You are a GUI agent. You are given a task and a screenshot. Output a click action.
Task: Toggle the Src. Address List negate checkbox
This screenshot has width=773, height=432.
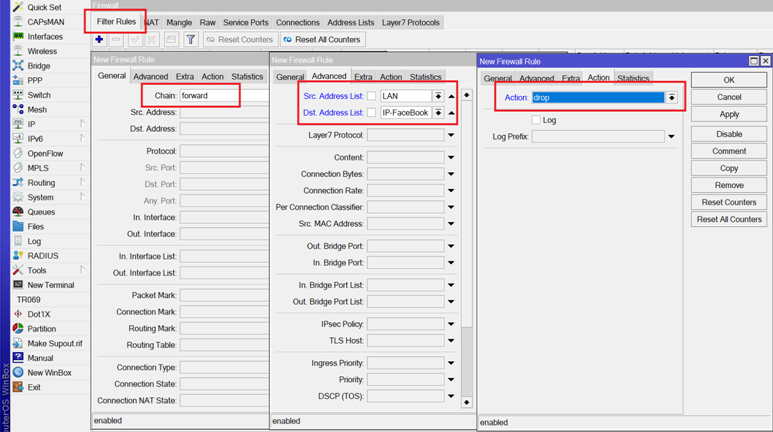[x=372, y=96]
